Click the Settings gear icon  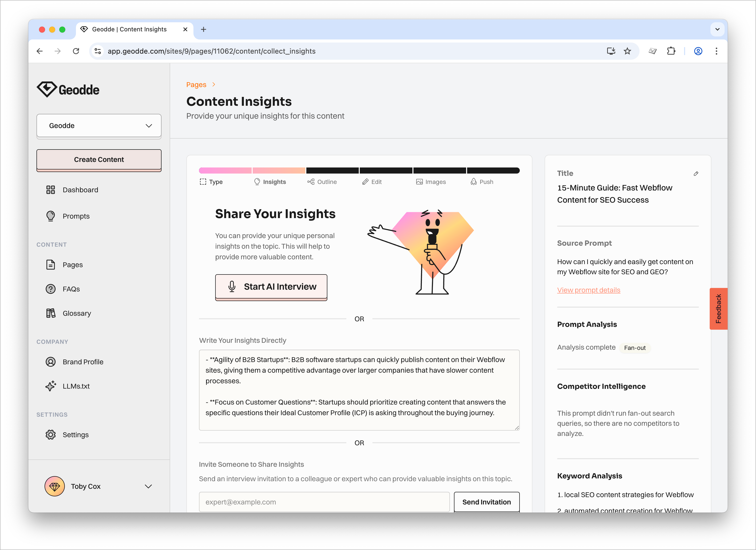point(50,435)
